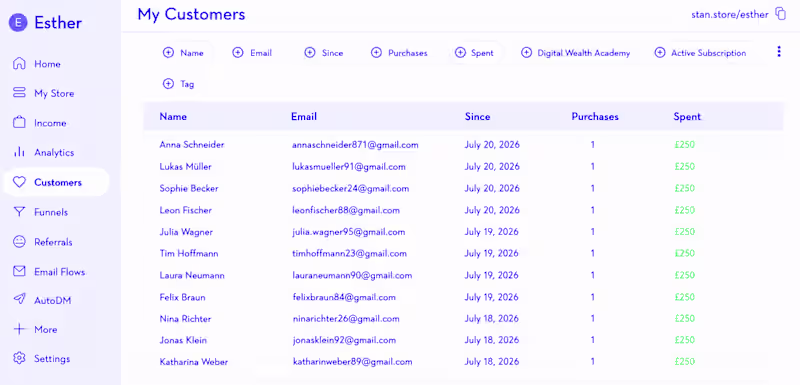Click the Esther avatar icon
The image size is (800, 385).
[x=19, y=22]
